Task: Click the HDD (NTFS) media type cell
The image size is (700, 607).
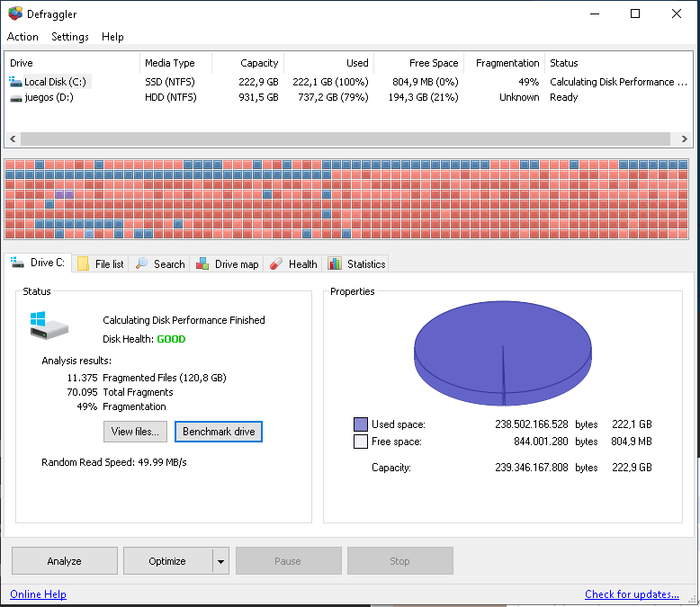Action: pos(171,97)
